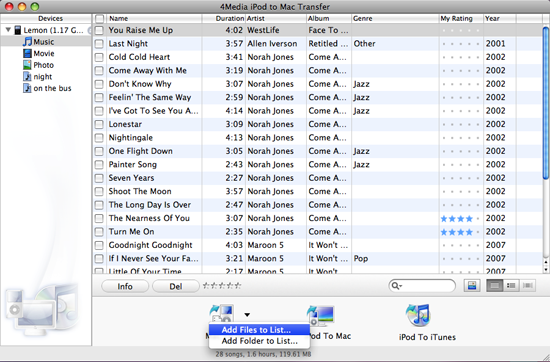Sort by the My Rating column header
The height and width of the screenshot is (362, 550).
click(x=461, y=18)
